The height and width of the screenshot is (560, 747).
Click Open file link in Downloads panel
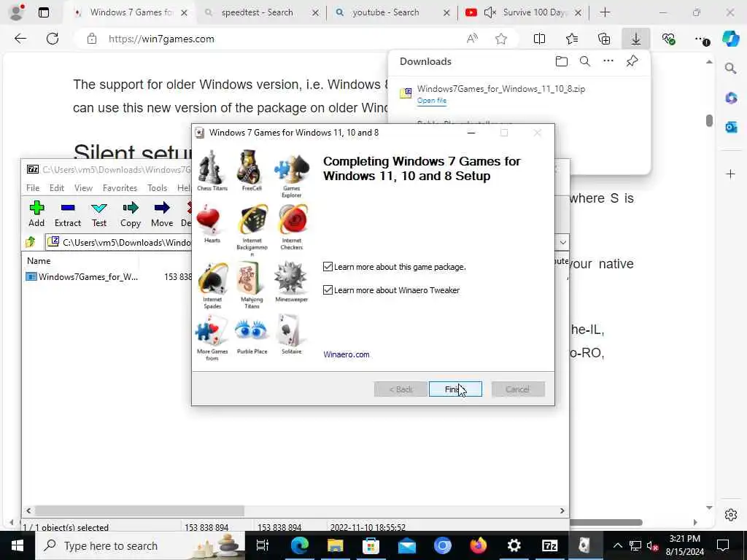pos(432,101)
